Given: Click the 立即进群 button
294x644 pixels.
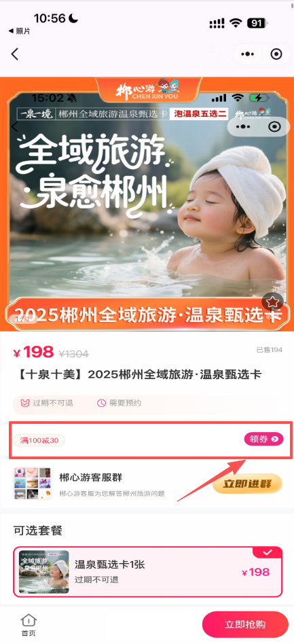Looking at the screenshot, I should point(248,484).
